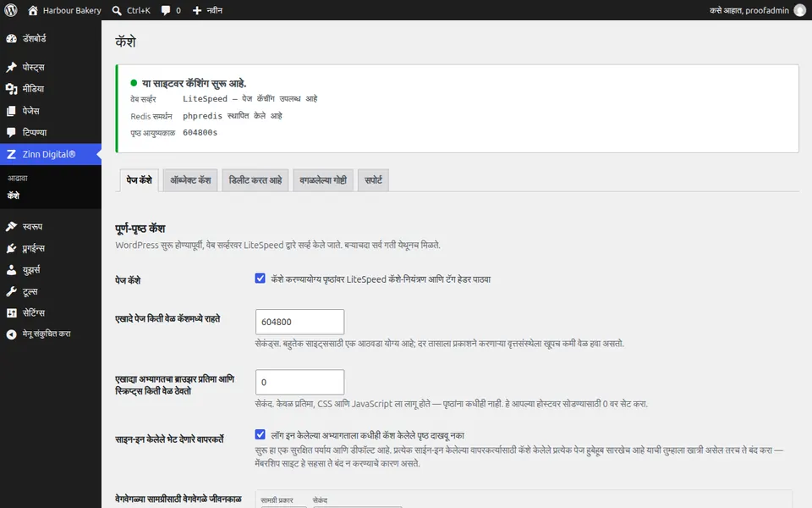Click the plus icon for नवीन
This screenshot has height=508, width=812.
197,10
